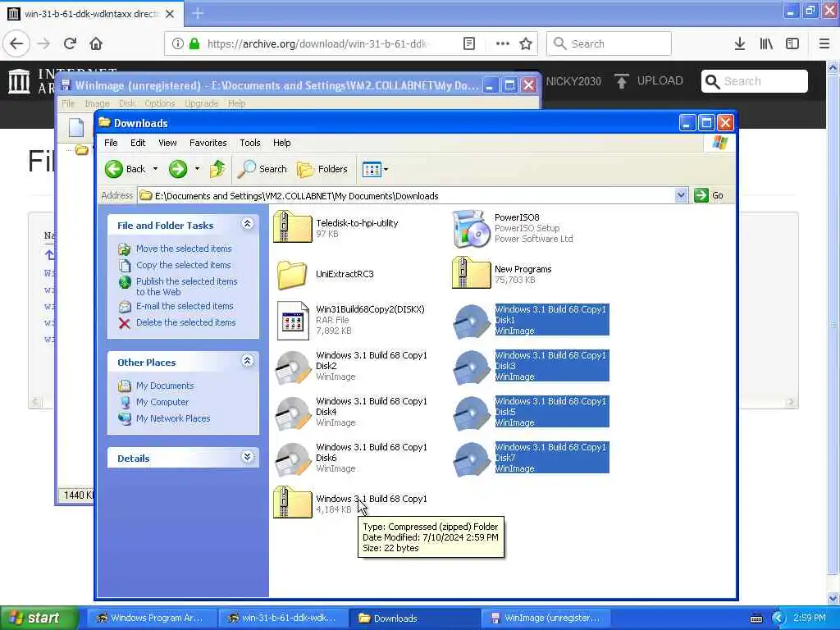Select the Build 68 Copy1 Disk5 image icon
The image size is (840, 630).
click(x=472, y=413)
